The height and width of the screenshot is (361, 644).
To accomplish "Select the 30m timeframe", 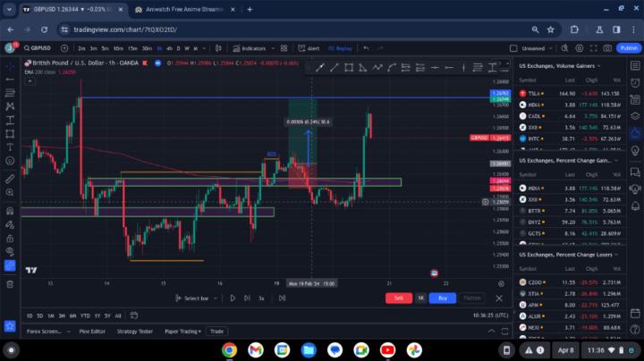I will [147, 48].
